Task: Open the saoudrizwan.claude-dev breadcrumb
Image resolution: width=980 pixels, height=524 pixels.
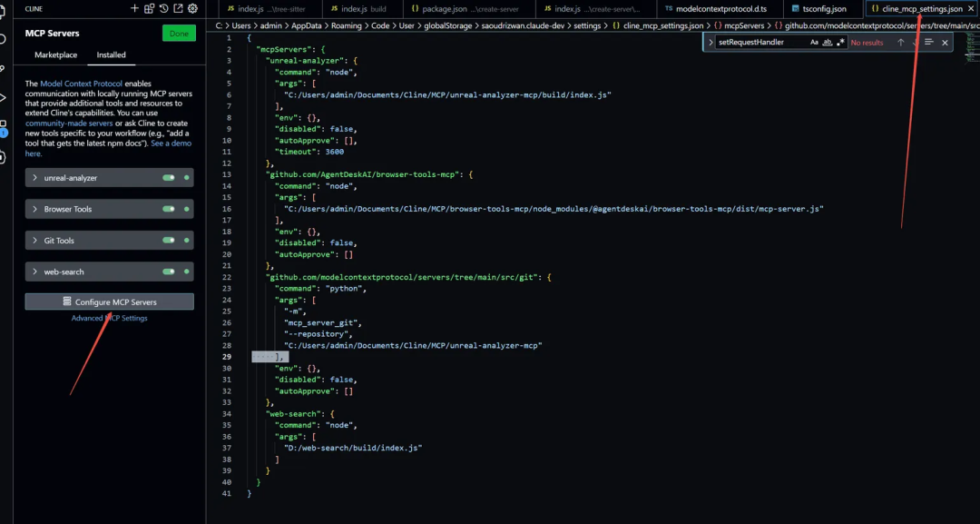Action: tap(523, 25)
